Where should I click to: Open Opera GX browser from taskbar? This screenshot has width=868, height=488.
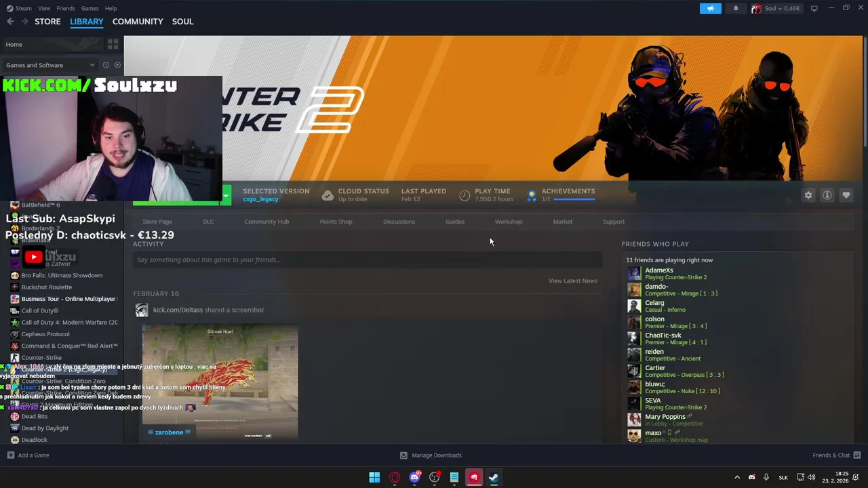pyautogui.click(x=395, y=477)
